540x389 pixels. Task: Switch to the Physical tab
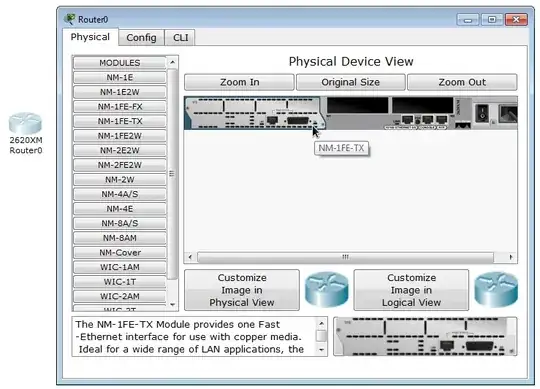(90, 37)
